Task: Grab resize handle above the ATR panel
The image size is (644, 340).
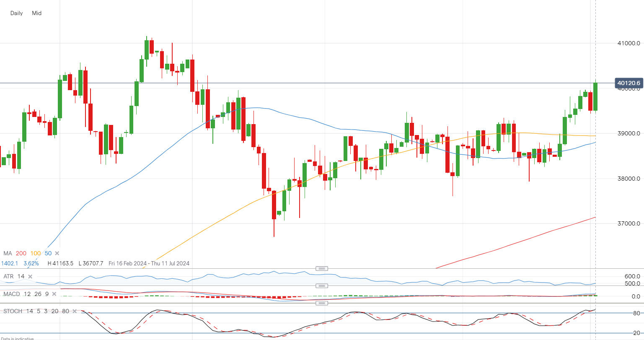Action: (x=322, y=269)
